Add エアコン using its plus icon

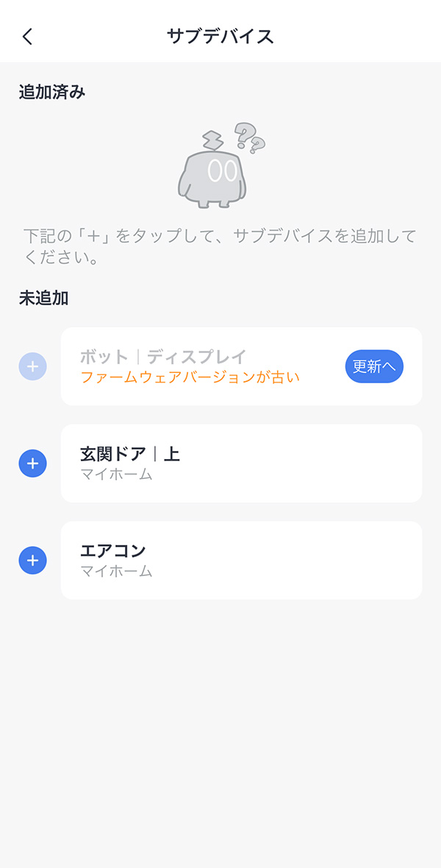32,561
